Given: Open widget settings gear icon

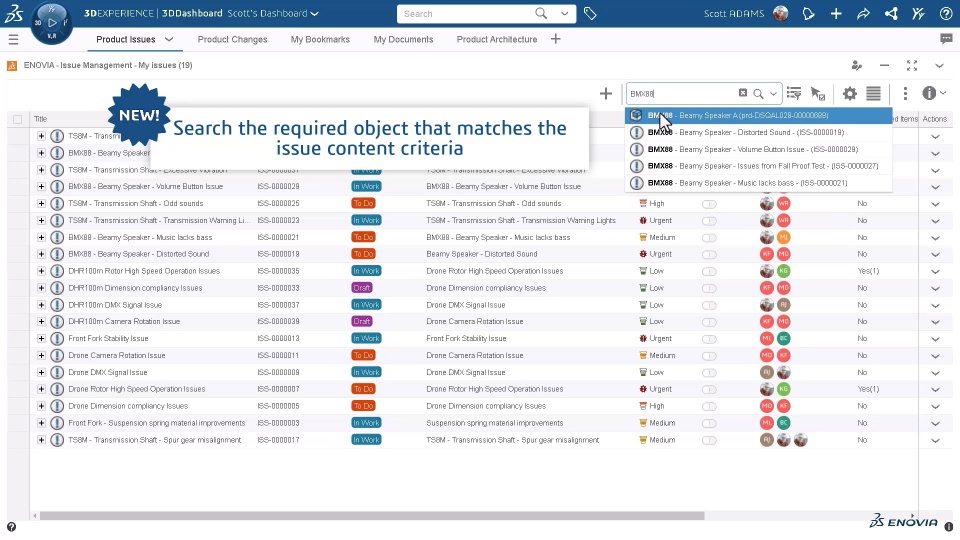Looking at the screenshot, I should (x=850, y=94).
